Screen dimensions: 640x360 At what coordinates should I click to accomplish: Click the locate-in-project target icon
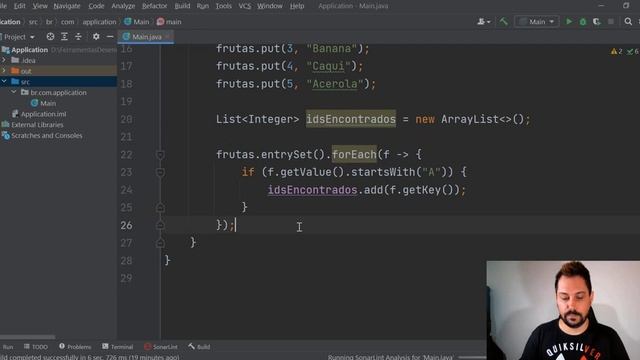[x=50, y=37]
